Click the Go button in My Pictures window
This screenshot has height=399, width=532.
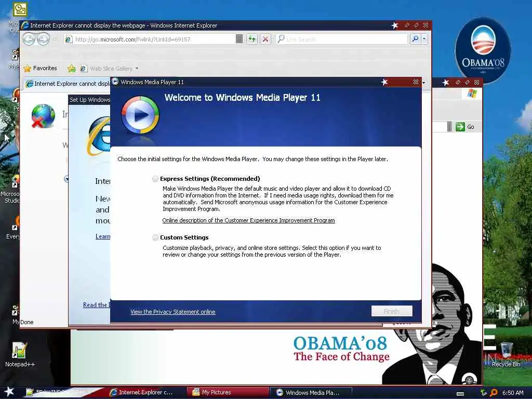(x=465, y=127)
